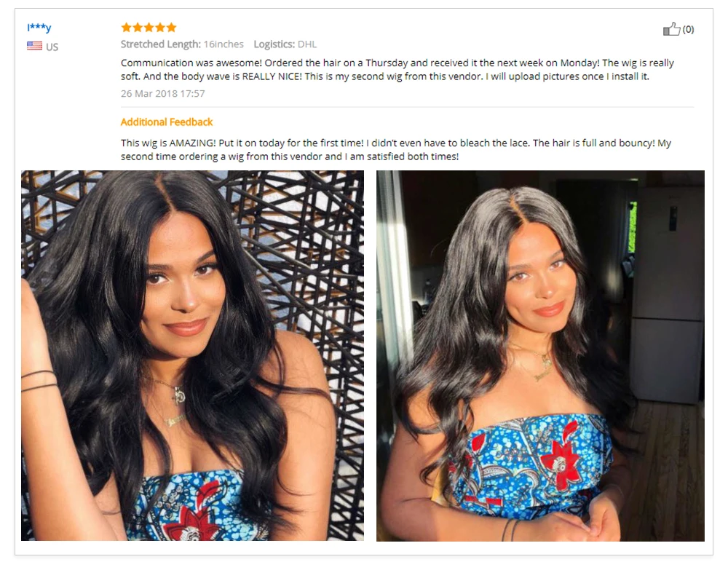Click the helpful count (0)
Image resolution: width=728 pixels, height=562 pixels.
click(688, 29)
